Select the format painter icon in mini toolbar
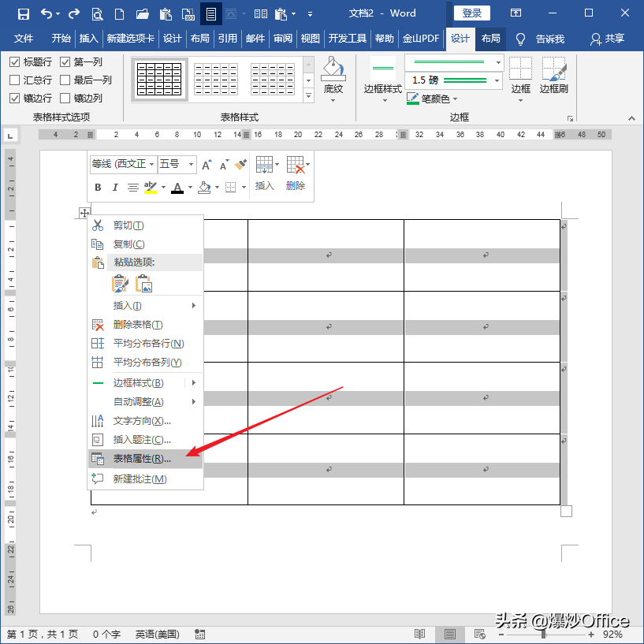This screenshot has height=644, width=644. coord(243,163)
